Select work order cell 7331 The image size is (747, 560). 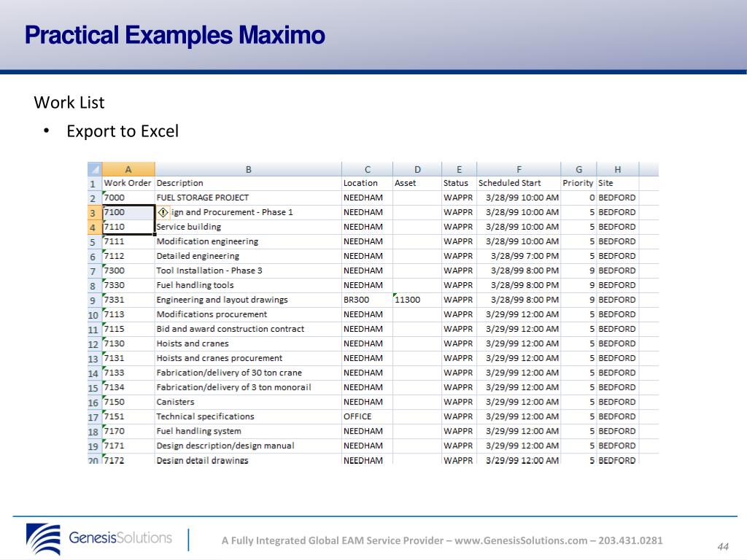point(128,300)
